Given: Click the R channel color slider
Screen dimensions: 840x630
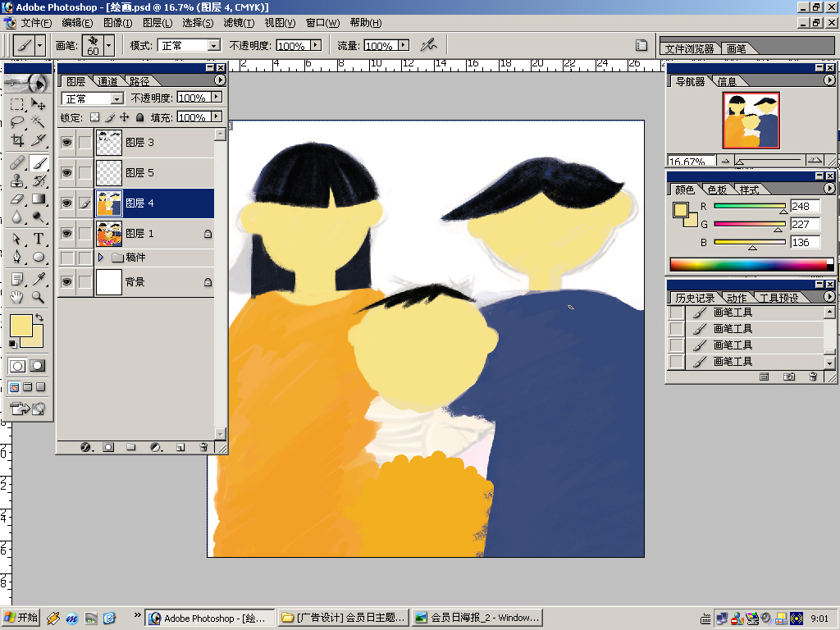Looking at the screenshot, I should coord(750,206).
